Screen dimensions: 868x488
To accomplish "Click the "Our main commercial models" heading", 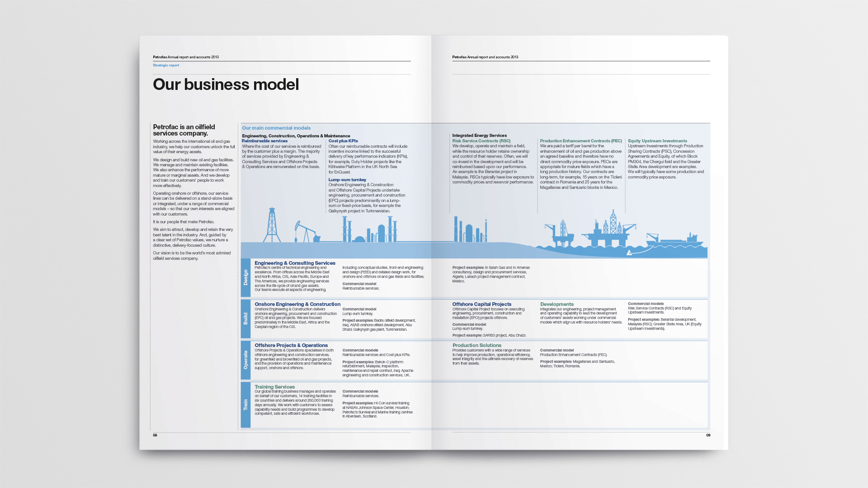I will (276, 128).
